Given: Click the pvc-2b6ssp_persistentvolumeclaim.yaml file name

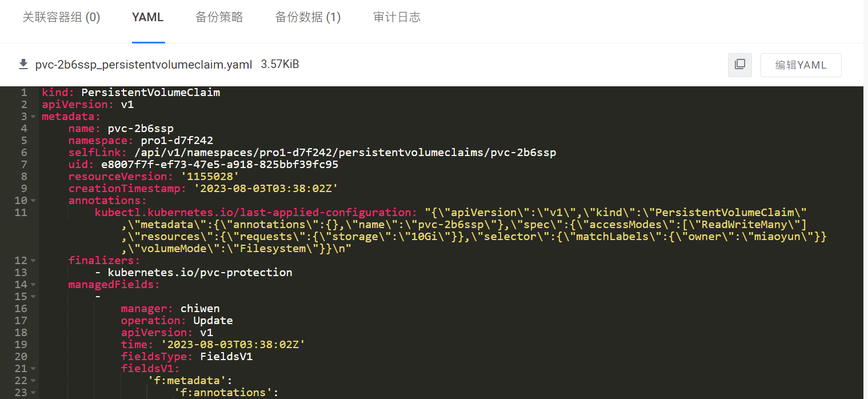Looking at the screenshot, I should (143, 65).
